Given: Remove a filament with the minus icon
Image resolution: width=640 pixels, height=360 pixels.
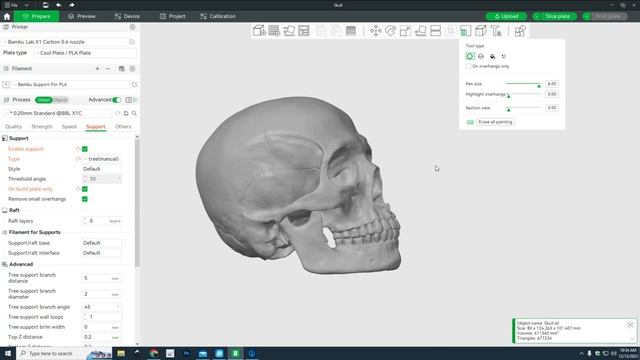Looking at the screenshot, I should (108, 69).
